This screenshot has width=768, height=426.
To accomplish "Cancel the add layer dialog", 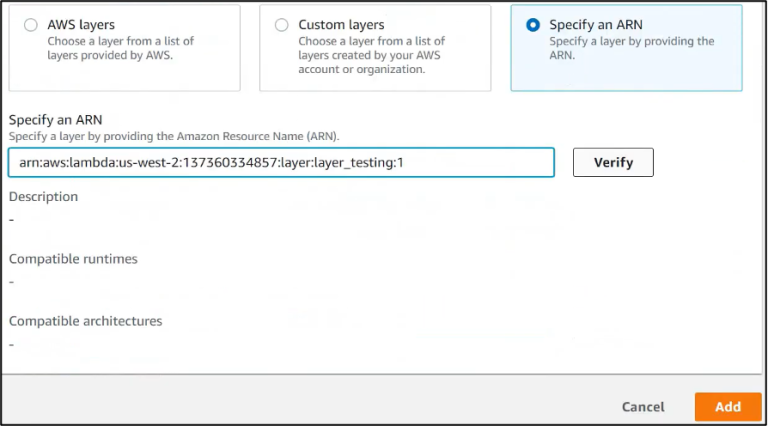I will [643, 407].
